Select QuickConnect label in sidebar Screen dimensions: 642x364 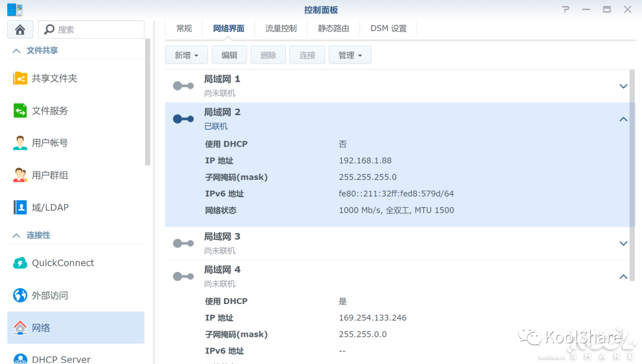click(63, 263)
